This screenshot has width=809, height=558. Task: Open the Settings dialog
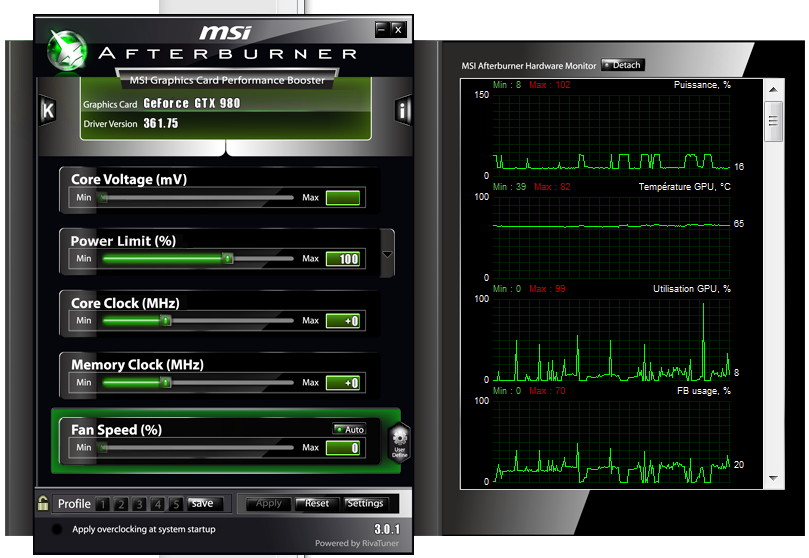[x=365, y=503]
